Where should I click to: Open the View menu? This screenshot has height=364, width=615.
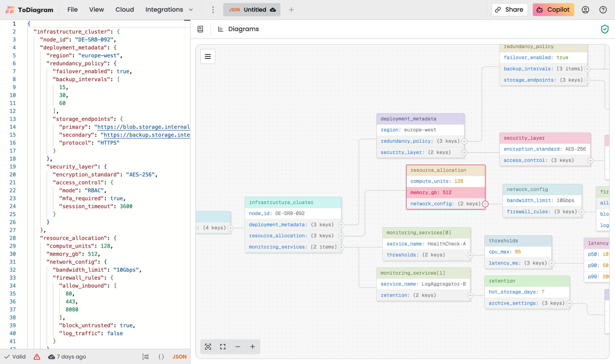pos(96,10)
